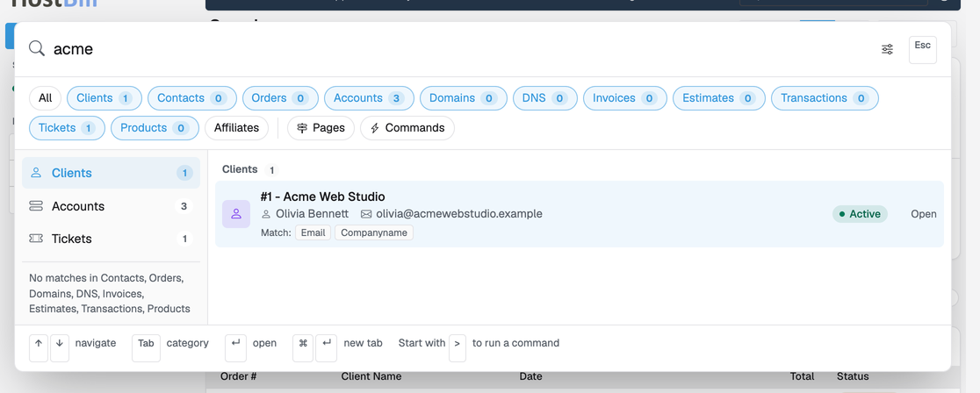Click the Accounts server icon in sidebar
This screenshot has width=980, height=393.
click(36, 206)
